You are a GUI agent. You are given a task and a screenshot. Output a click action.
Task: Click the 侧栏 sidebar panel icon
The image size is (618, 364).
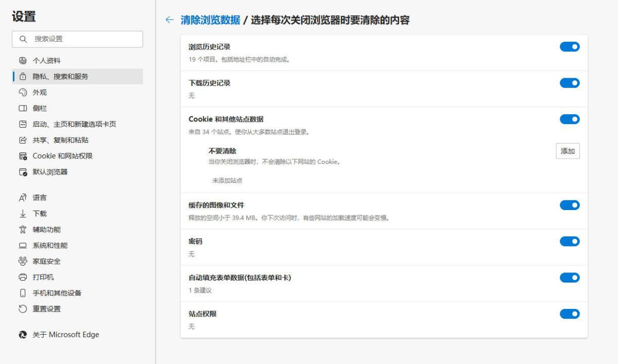click(x=22, y=109)
